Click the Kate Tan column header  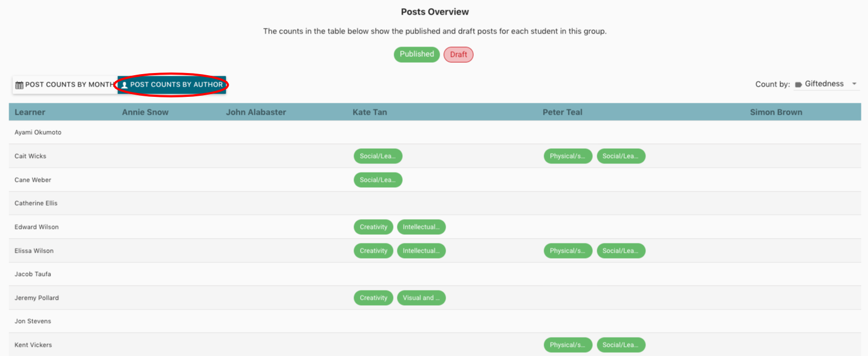[370, 112]
